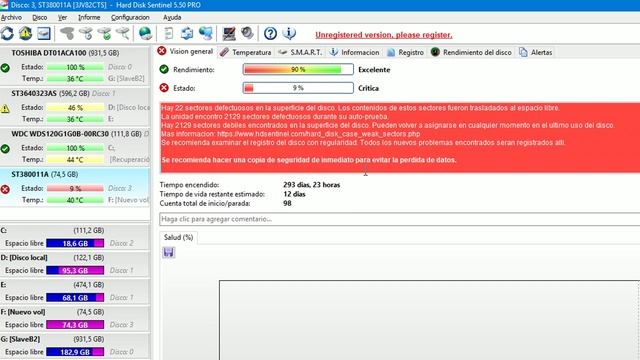Screen dimensions: 640x360
Task: Switch to the S.M.A.R.T. tab
Action: pyautogui.click(x=300, y=52)
